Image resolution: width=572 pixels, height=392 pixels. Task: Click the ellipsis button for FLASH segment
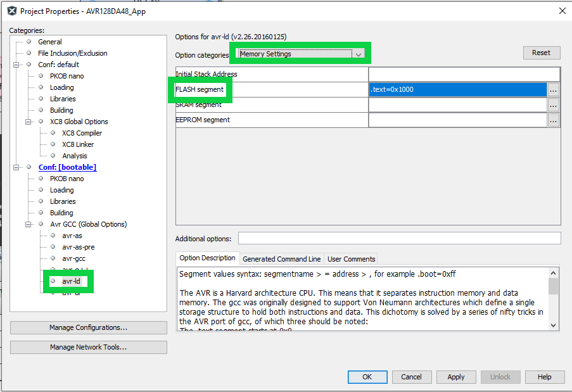coord(554,90)
